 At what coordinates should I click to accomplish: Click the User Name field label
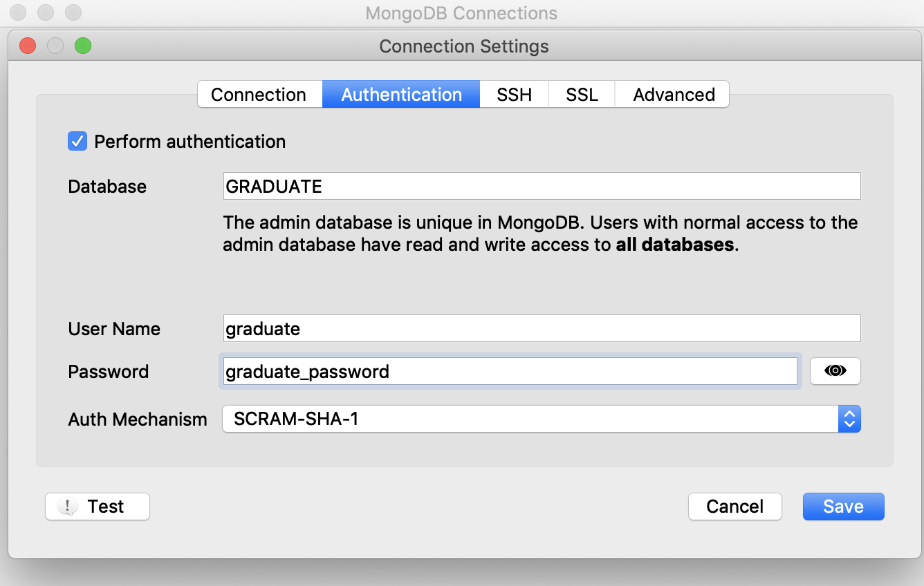point(114,329)
